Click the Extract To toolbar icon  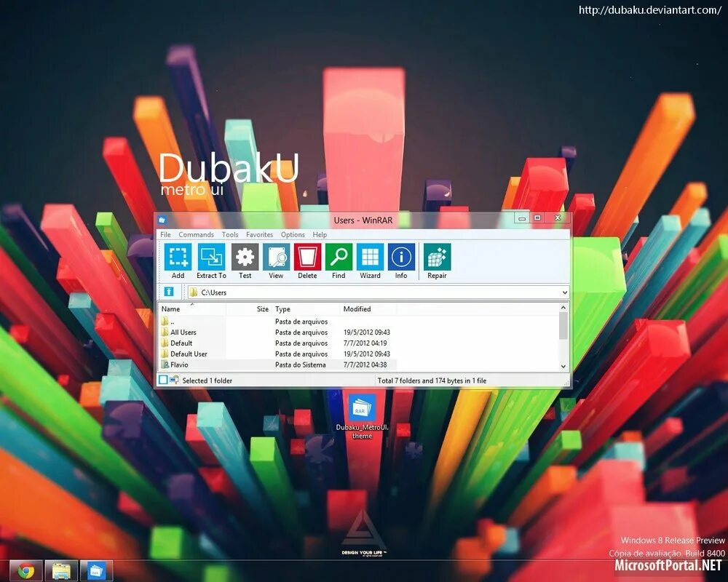pos(211,256)
